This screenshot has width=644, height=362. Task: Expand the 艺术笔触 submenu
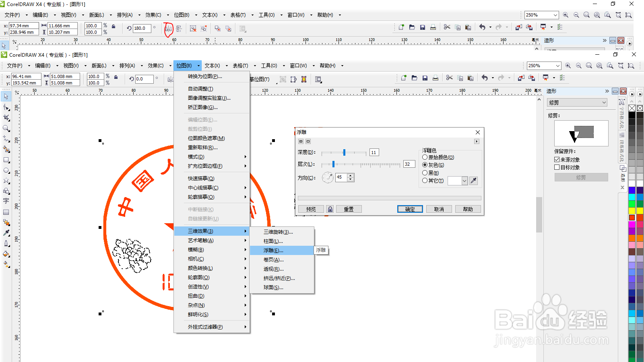(212, 241)
